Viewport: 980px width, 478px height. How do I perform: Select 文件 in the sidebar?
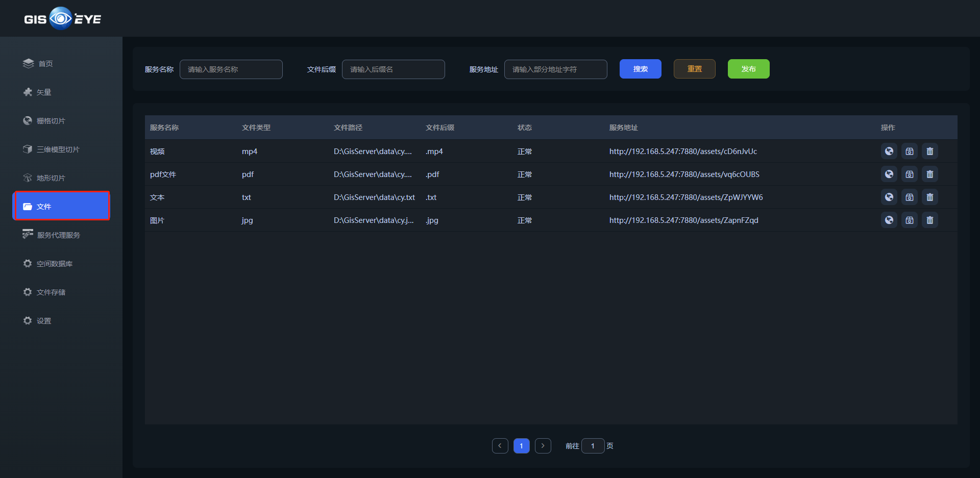tap(61, 206)
